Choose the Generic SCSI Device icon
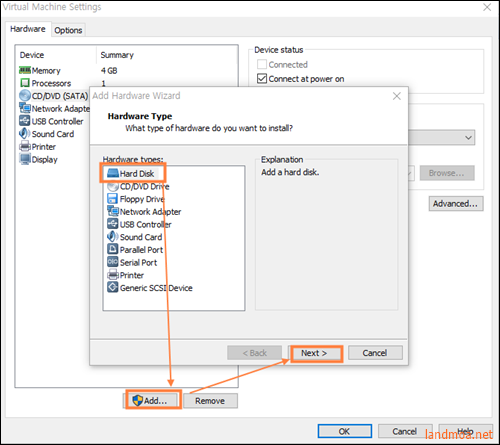 (x=112, y=287)
